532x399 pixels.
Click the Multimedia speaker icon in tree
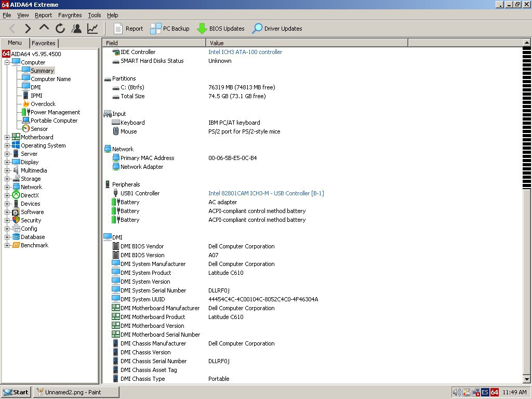point(16,170)
